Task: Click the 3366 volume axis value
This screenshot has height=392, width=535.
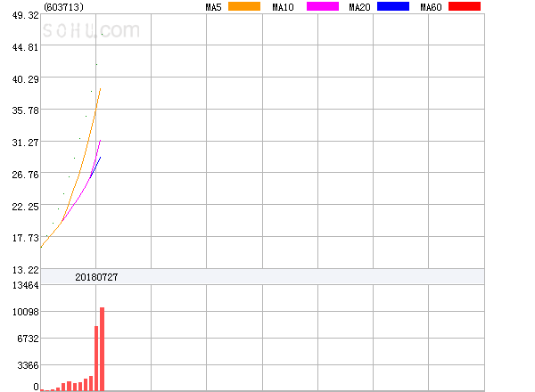Action: [28, 365]
